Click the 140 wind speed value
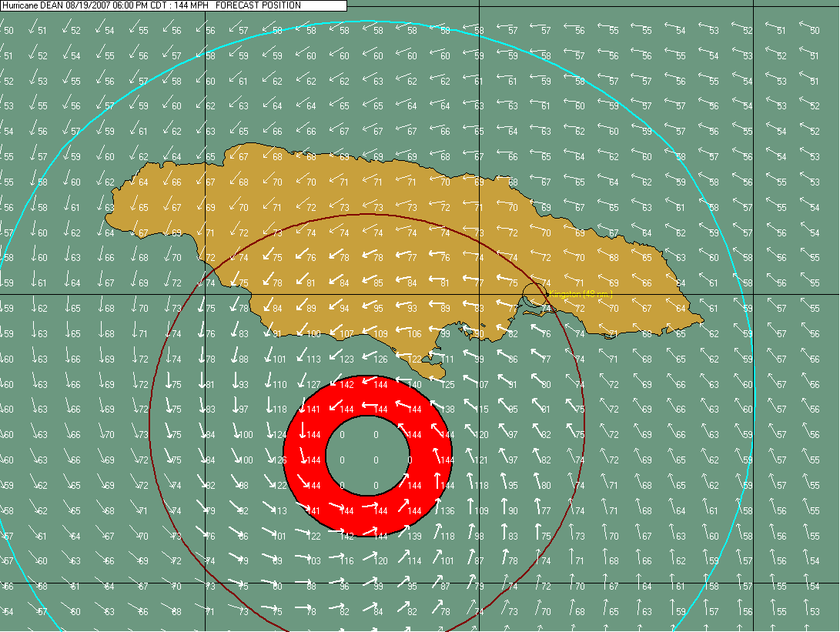This screenshot has height=632, width=840. [415, 385]
